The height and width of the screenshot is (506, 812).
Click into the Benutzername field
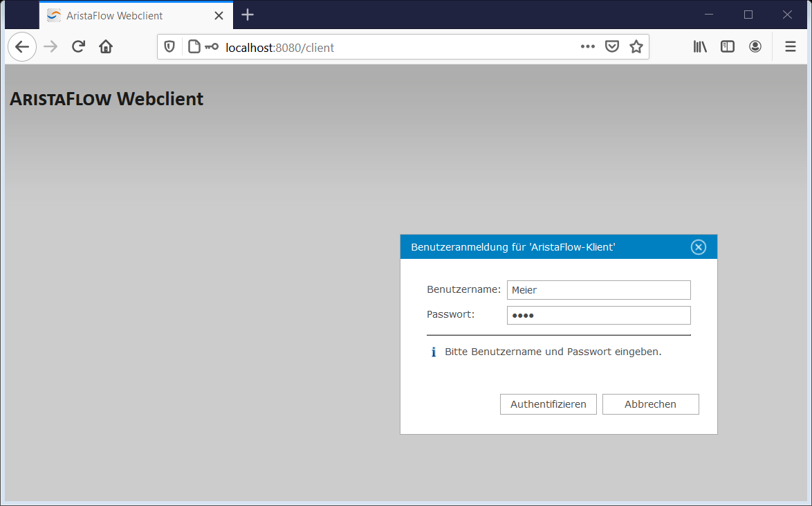(598, 290)
